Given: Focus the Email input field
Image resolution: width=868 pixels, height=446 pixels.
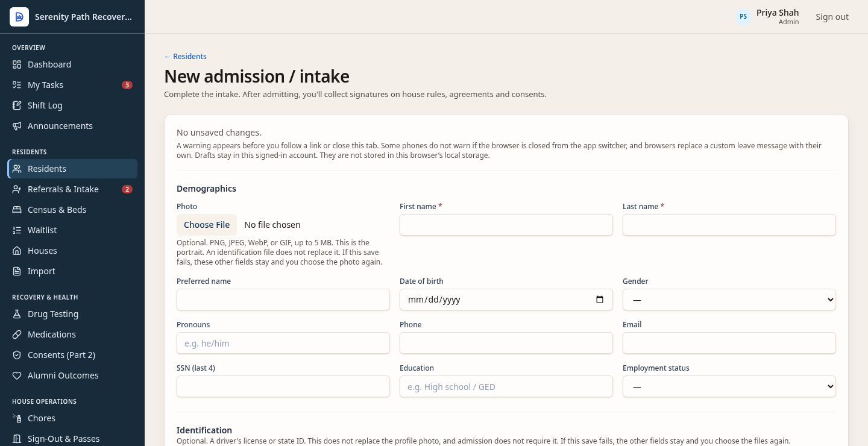Looking at the screenshot, I should pos(729,343).
